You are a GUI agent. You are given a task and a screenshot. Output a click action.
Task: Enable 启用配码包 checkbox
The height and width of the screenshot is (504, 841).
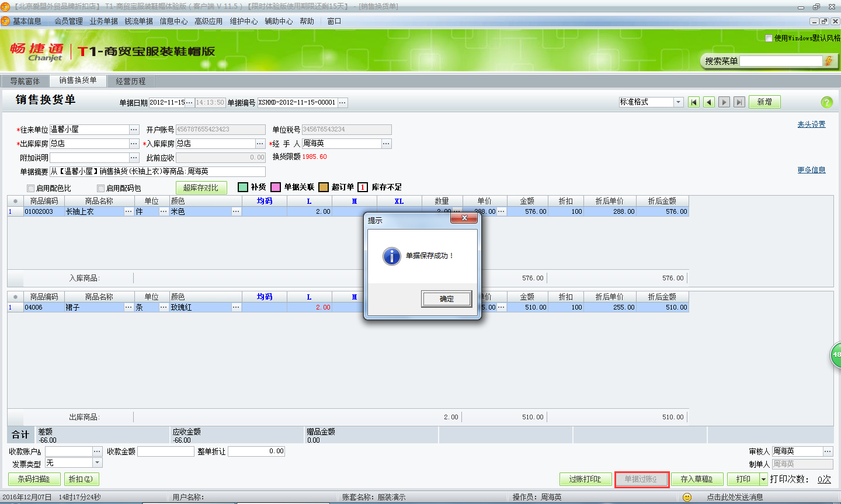point(101,188)
